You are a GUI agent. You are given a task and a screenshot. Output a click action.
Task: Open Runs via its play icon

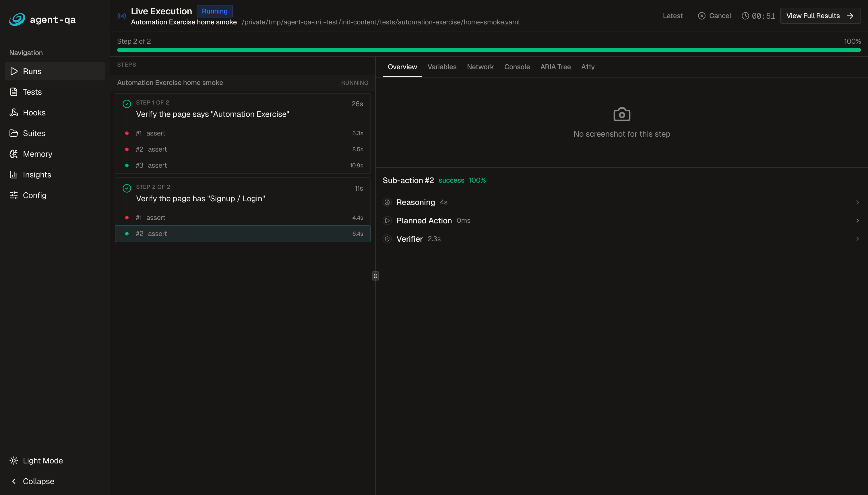pyautogui.click(x=14, y=71)
